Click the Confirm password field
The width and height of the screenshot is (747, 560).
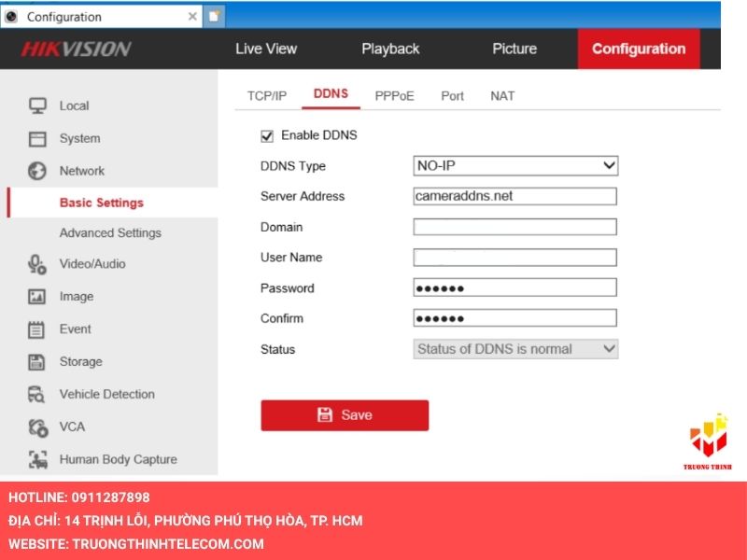tap(515, 318)
